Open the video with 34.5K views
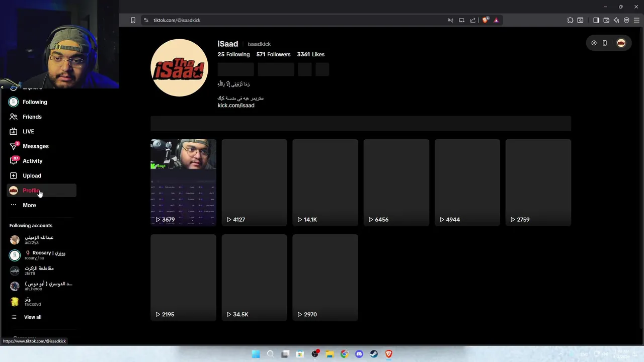The height and width of the screenshot is (362, 644). coord(254,277)
